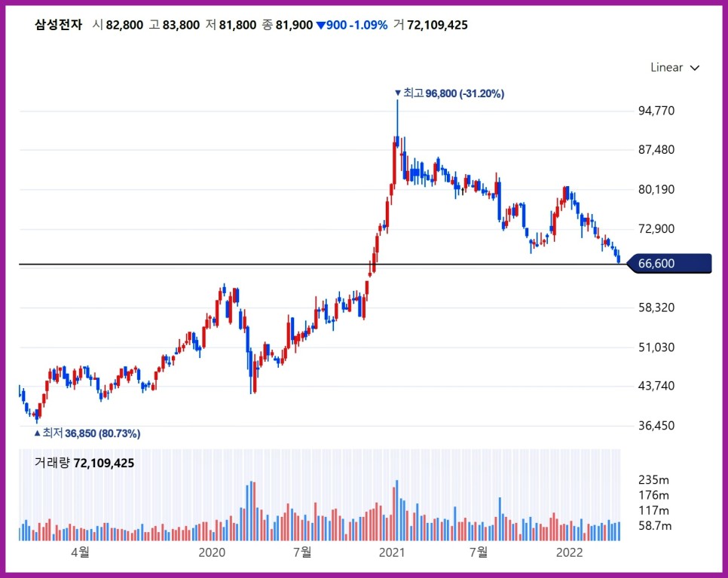This screenshot has width=728, height=578.
Task: Click the 2022 time axis label
Action: point(569,552)
